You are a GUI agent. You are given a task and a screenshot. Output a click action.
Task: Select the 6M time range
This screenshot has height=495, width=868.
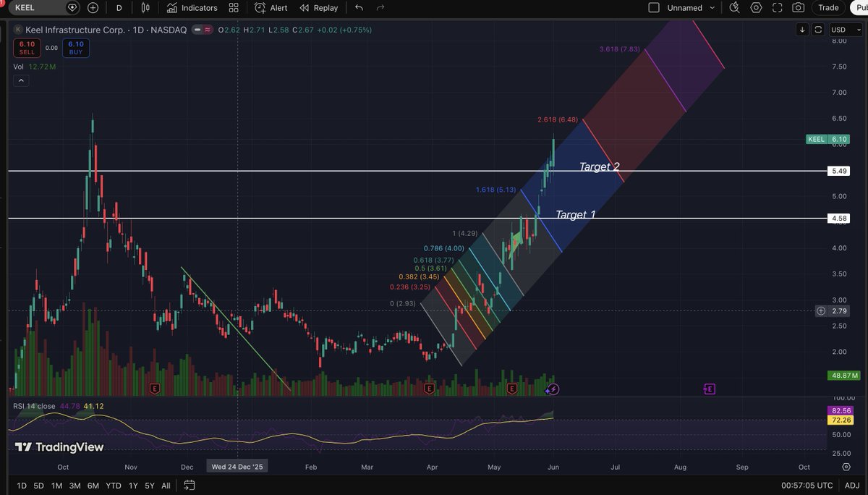[93, 486]
